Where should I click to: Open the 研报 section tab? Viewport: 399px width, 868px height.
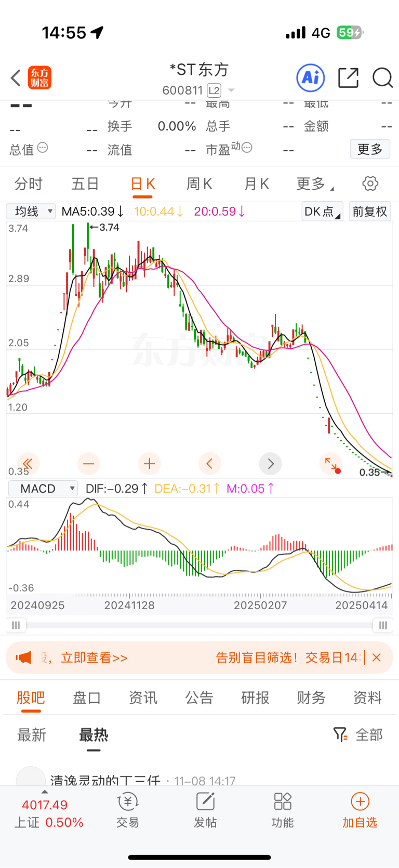coord(255,698)
